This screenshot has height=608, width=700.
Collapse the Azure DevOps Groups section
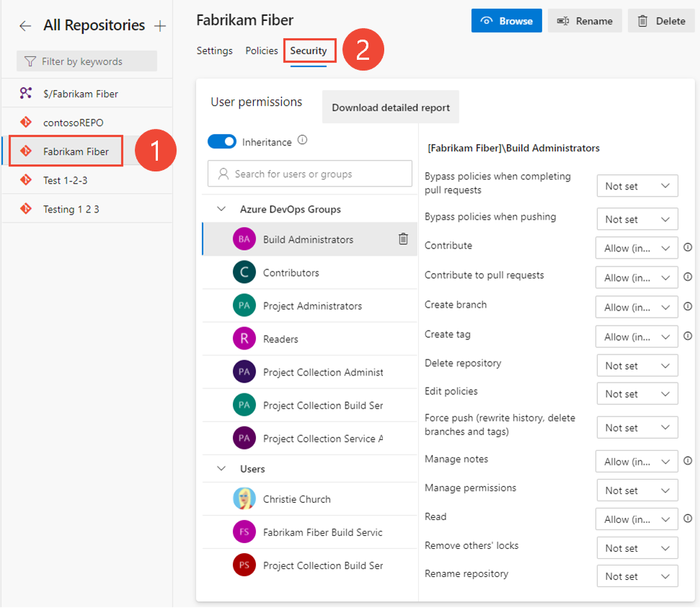[x=221, y=209]
